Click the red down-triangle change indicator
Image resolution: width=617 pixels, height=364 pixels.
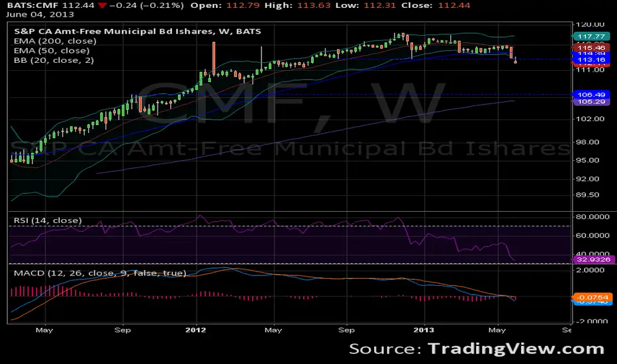(x=103, y=5)
